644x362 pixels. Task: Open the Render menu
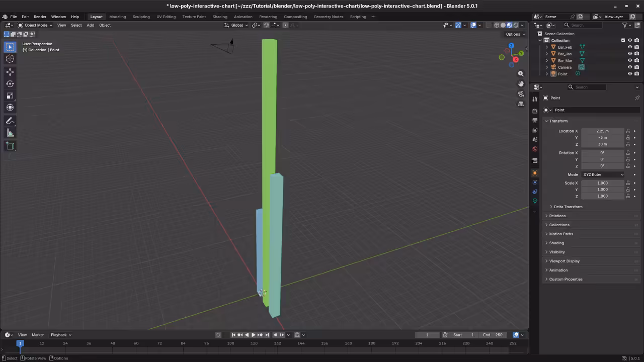coord(40,17)
